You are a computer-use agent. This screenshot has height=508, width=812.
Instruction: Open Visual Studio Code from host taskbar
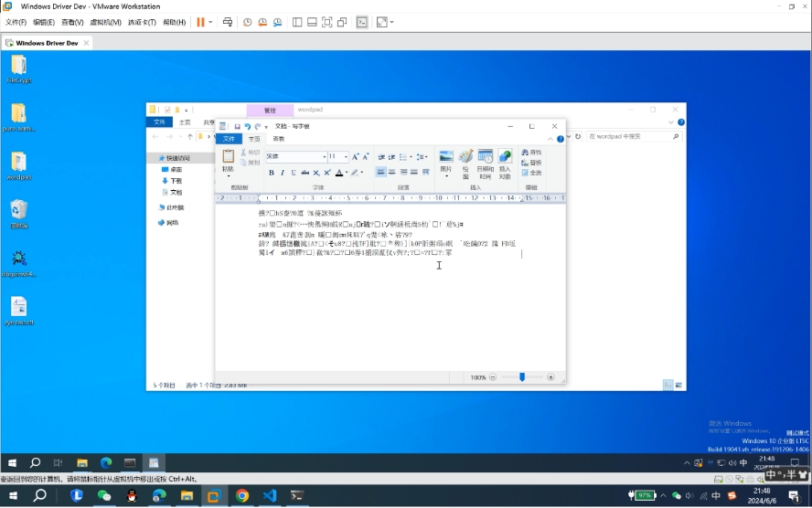coord(269,495)
